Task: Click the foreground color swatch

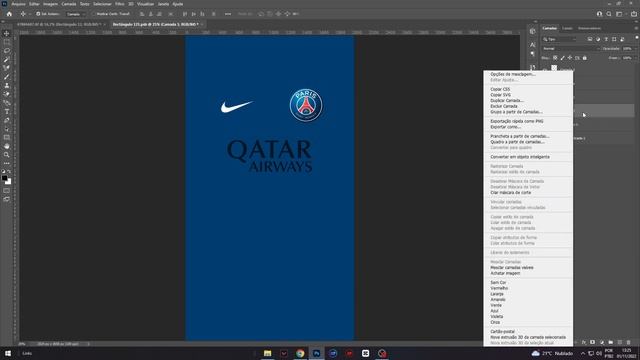Action: point(4,178)
